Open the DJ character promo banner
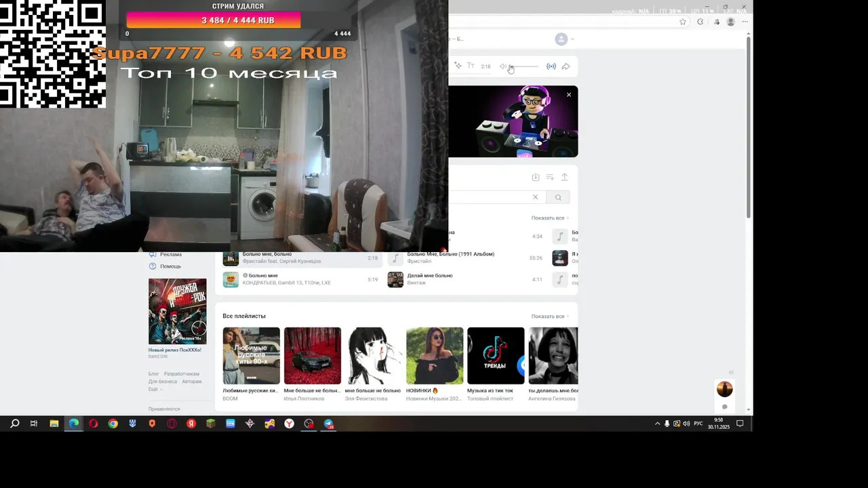Screen dimensions: 868x488 click(x=513, y=121)
